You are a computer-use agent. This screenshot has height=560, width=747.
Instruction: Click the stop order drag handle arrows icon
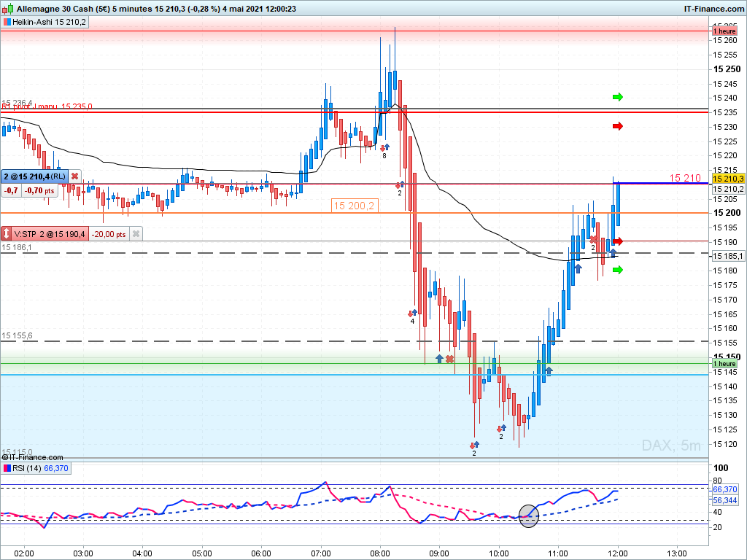(x=6, y=234)
